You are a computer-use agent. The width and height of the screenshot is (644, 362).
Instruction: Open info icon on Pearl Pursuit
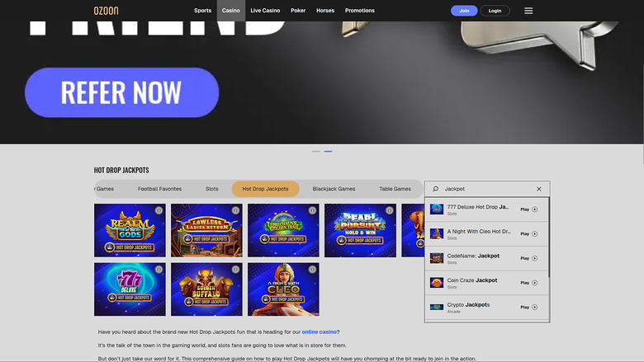point(389,210)
